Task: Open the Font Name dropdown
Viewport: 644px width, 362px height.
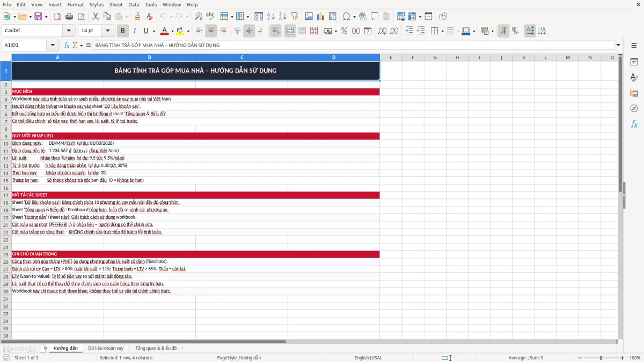Action: (68, 31)
